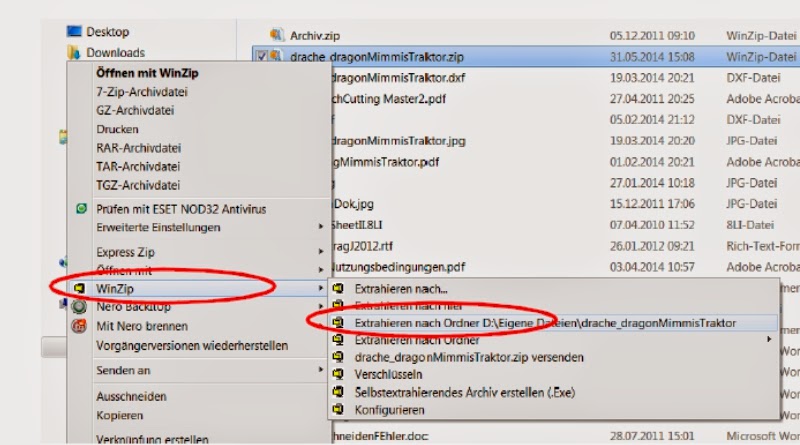The image size is (800, 445).
Task: Click the date '31.05.2014 15:08'
Action: coord(652,57)
